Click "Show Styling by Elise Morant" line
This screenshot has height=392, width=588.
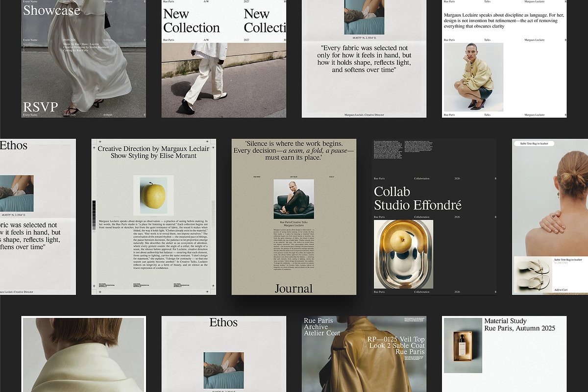(x=153, y=156)
